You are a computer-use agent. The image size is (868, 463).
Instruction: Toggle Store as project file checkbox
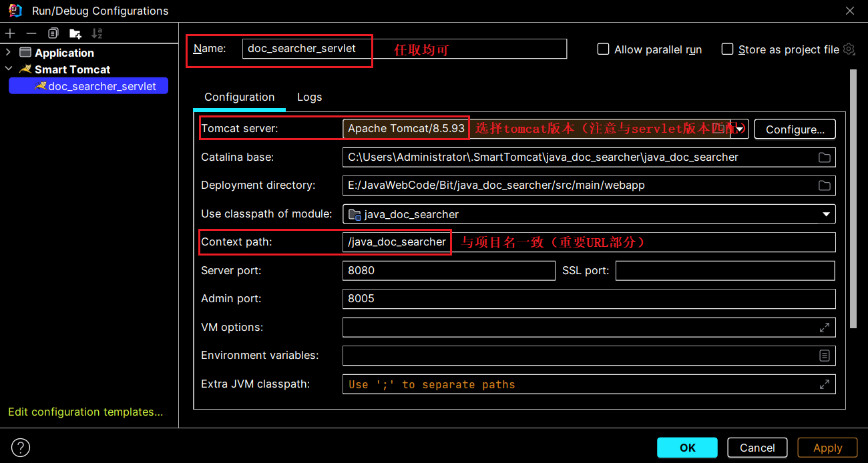727,49
